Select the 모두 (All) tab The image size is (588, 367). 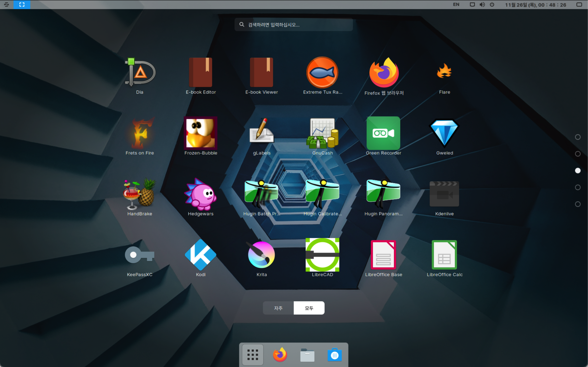(x=309, y=308)
